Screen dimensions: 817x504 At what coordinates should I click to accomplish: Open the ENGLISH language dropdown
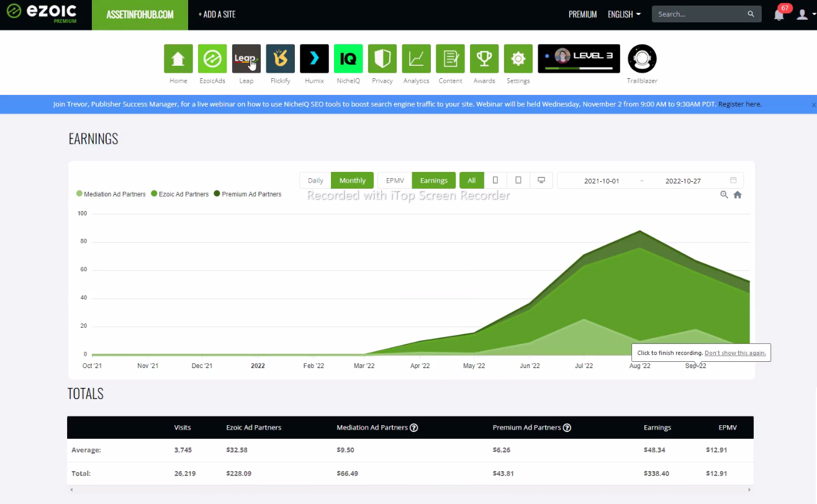click(624, 14)
